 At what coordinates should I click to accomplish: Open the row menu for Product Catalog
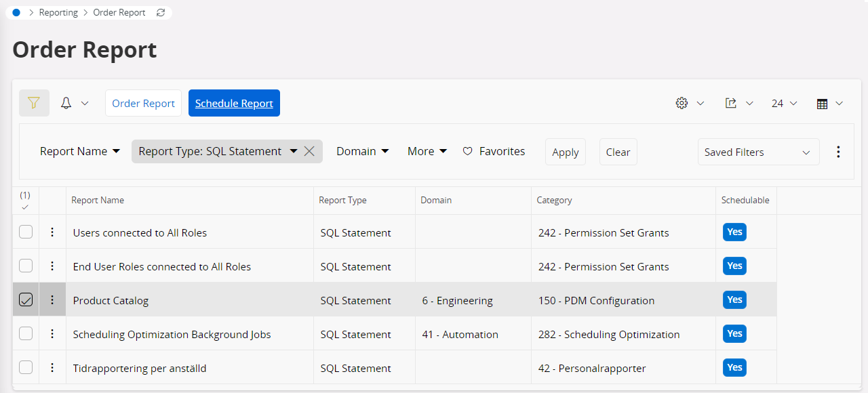coord(52,299)
